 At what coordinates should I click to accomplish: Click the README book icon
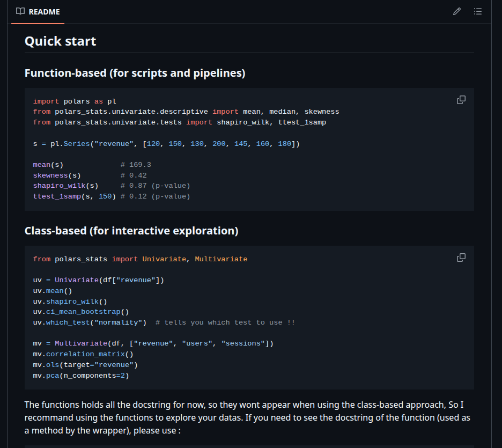[x=20, y=11]
